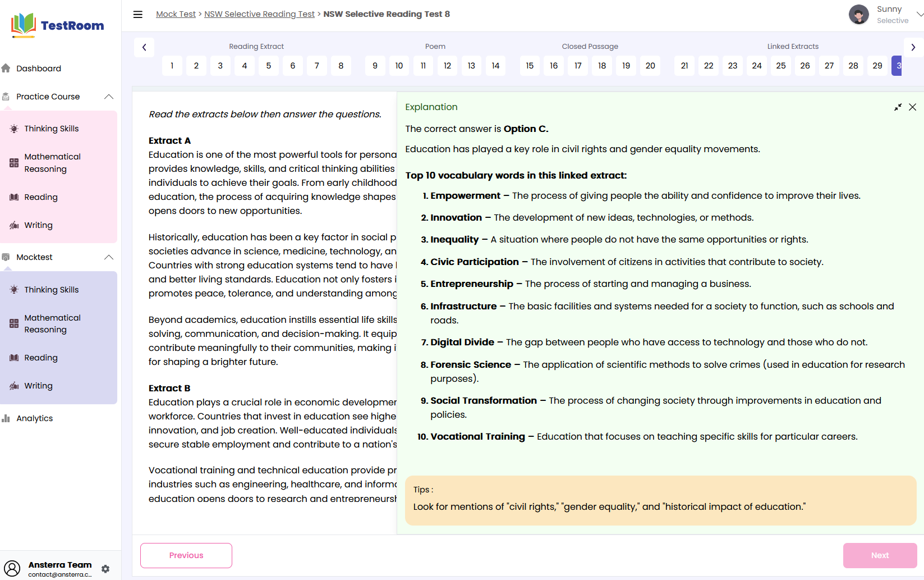
Task: Click 'Option C' in the explanation
Action: coord(526,129)
